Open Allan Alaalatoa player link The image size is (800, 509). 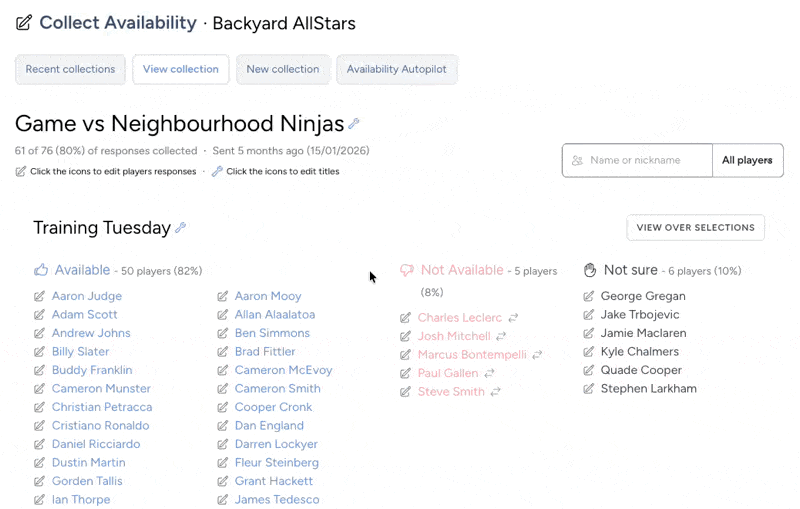coord(275,315)
